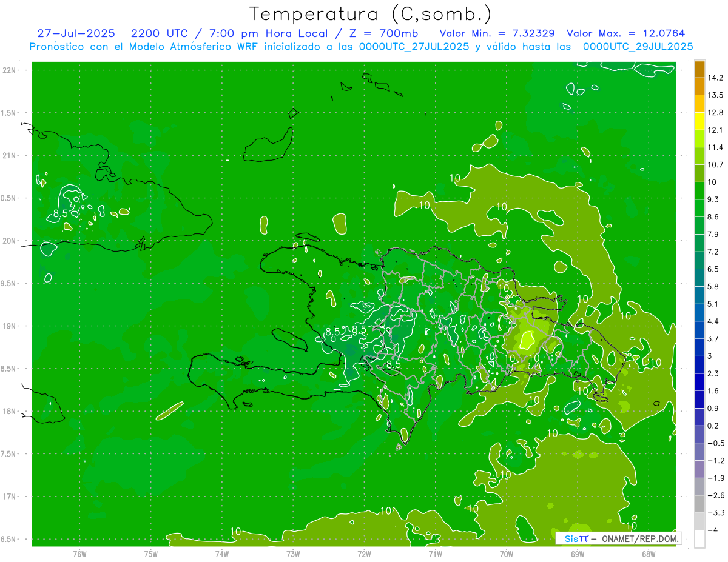Screen dimensions: 728x562
Task: Click the colorbar label '2.3'
Action: click(x=713, y=373)
